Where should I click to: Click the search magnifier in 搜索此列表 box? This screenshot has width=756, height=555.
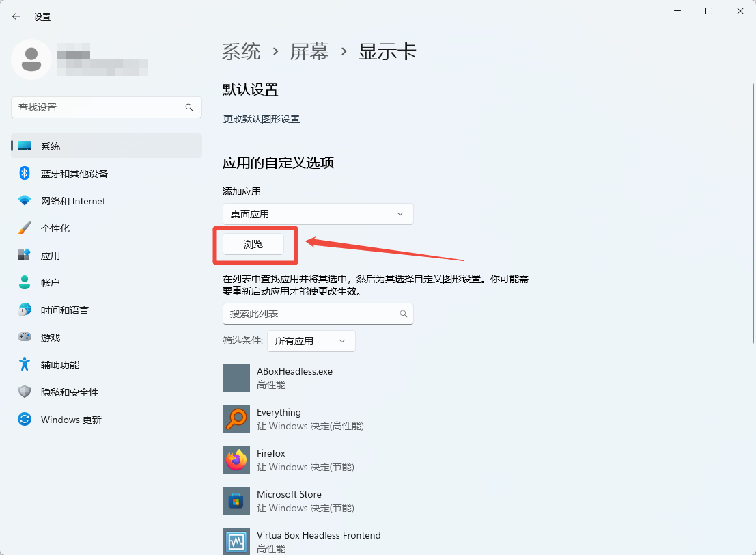(404, 314)
